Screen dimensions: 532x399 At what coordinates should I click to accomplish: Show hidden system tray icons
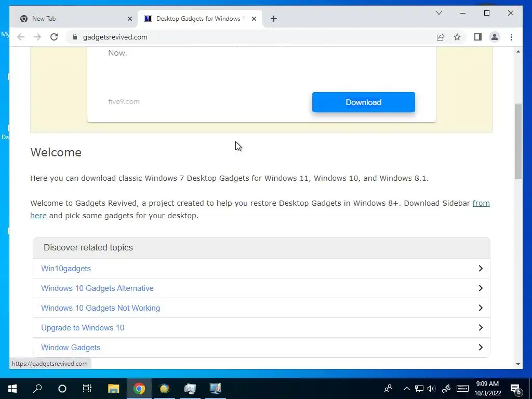point(406,389)
